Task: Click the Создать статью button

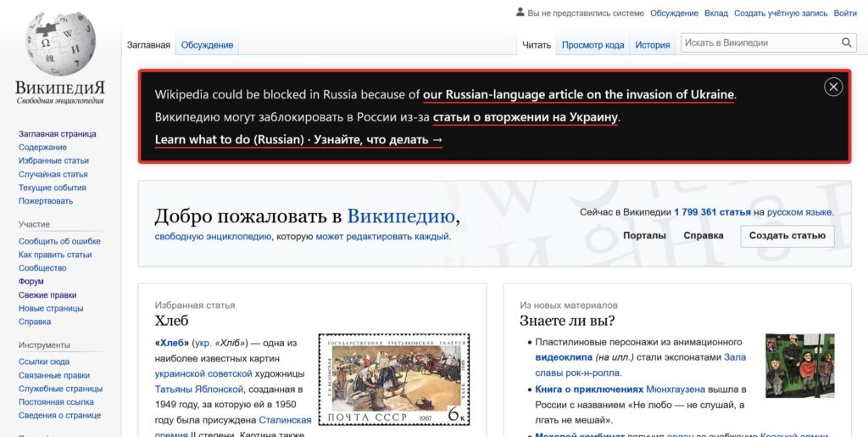Action: [x=787, y=236]
